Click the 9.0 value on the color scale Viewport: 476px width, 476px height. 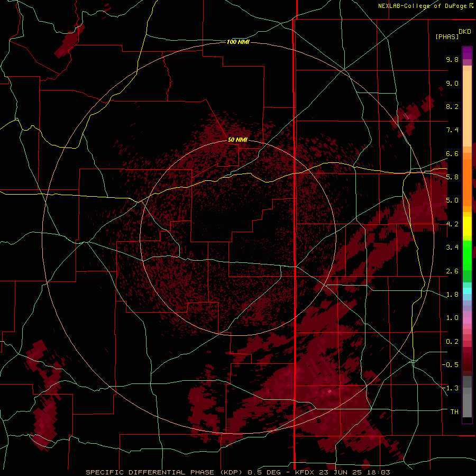[452, 83]
